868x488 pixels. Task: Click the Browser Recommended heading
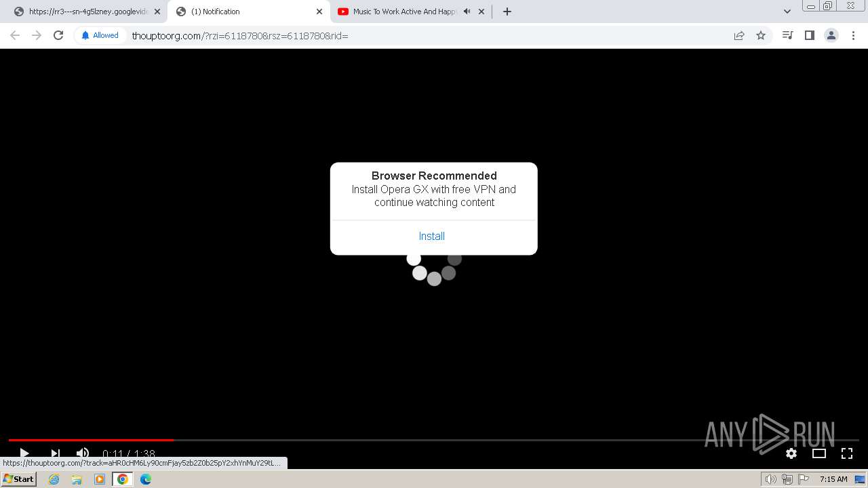coord(434,176)
